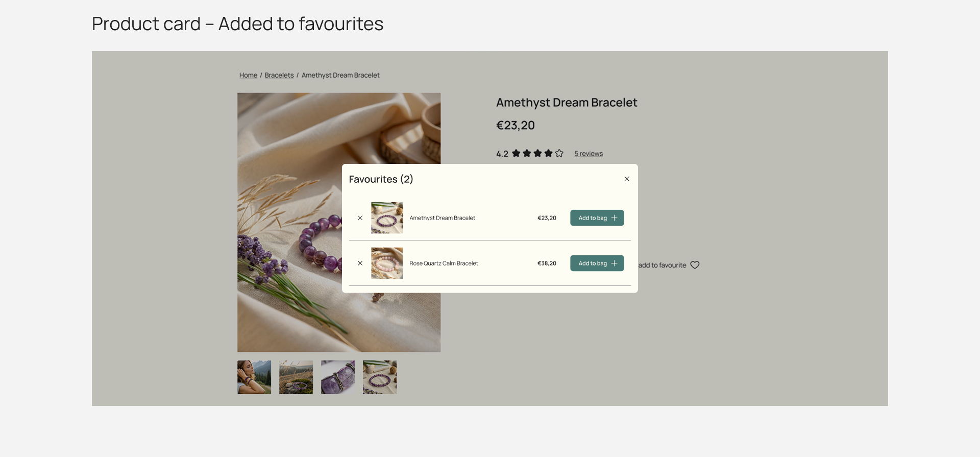Click the Rose Quartz bracelet image in favourites
The height and width of the screenshot is (457, 980).
tap(387, 263)
